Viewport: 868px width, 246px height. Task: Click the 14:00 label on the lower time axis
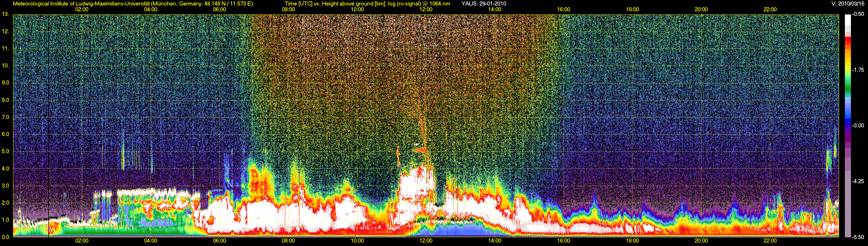(x=495, y=241)
